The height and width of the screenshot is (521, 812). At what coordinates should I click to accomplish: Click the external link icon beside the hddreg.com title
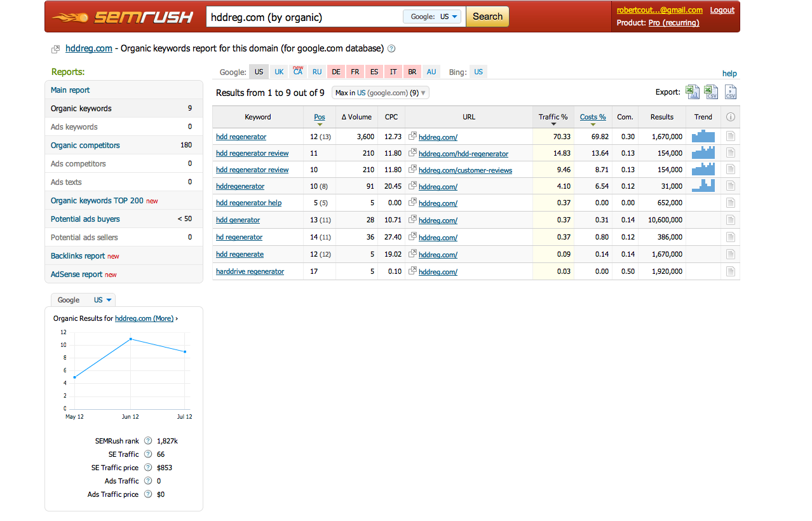click(56, 49)
